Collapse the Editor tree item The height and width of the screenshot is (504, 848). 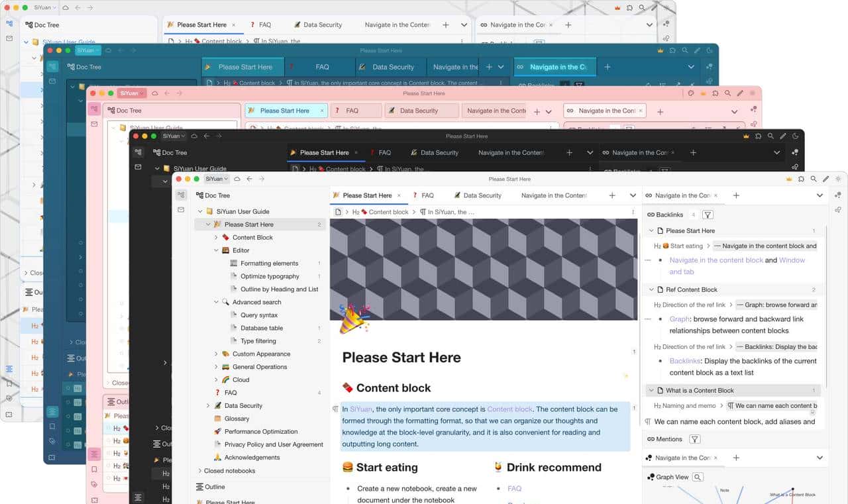pyautogui.click(x=216, y=250)
